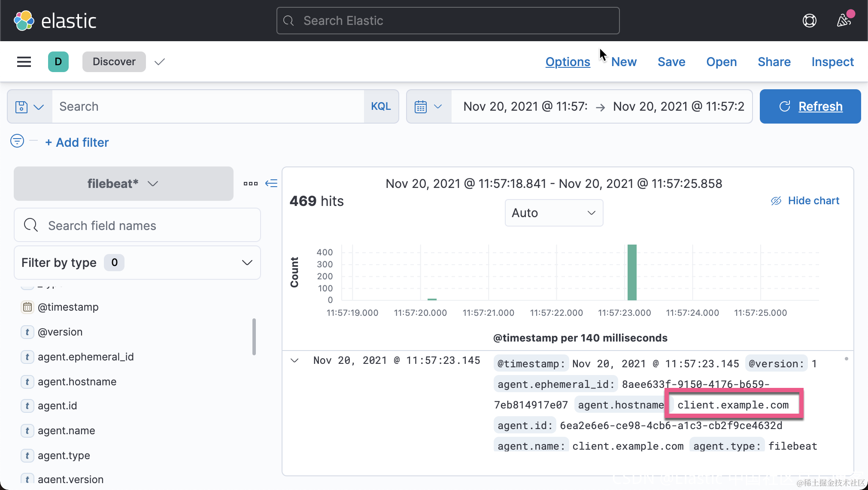Click the Refresh button
868x490 pixels.
click(810, 106)
